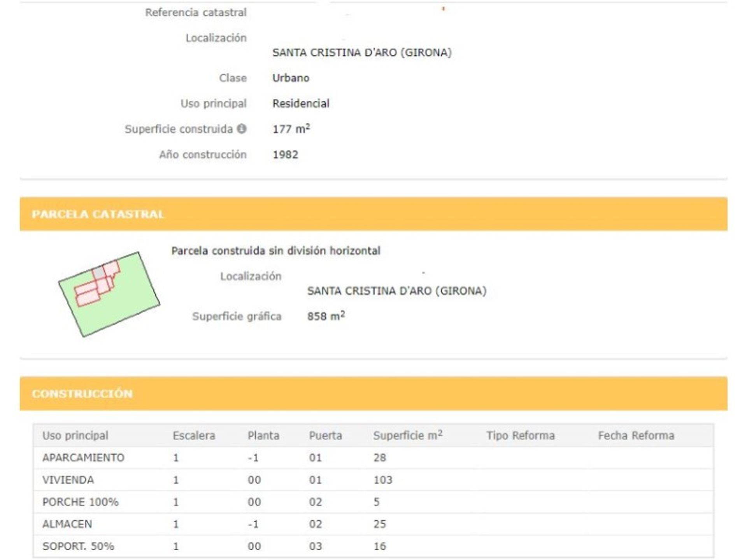Click the 'Uso principal' table column header
The height and width of the screenshot is (560, 747).
point(75,436)
